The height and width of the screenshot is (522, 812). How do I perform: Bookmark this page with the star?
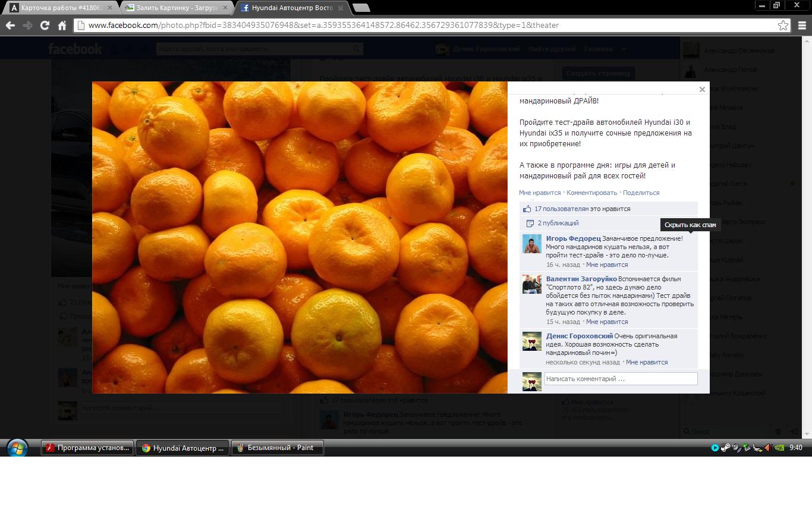tap(783, 25)
